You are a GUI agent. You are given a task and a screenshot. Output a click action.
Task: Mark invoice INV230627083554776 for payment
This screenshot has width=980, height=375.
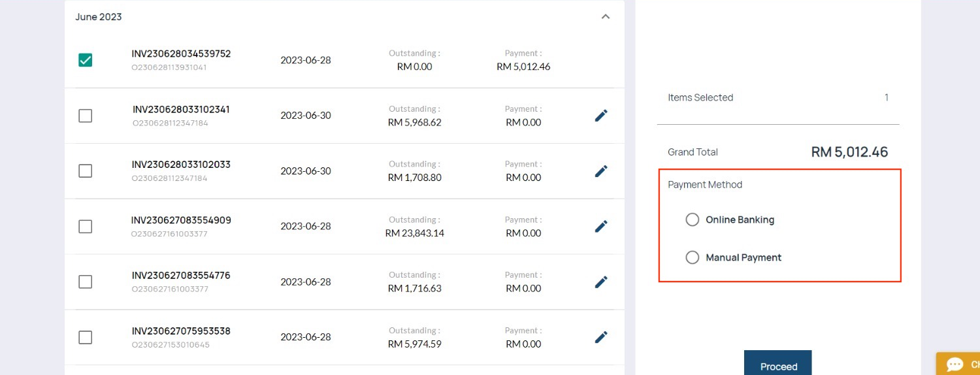coord(85,282)
